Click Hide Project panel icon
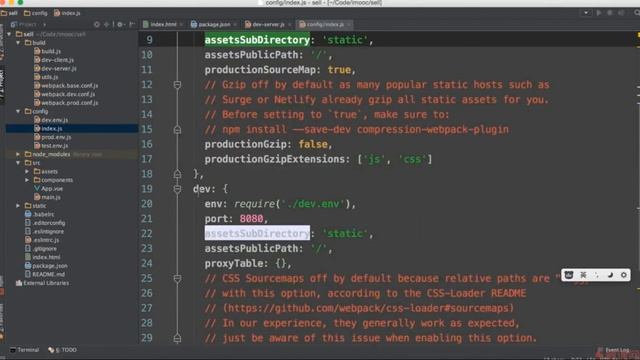This screenshot has width=640, height=360. [132, 24]
